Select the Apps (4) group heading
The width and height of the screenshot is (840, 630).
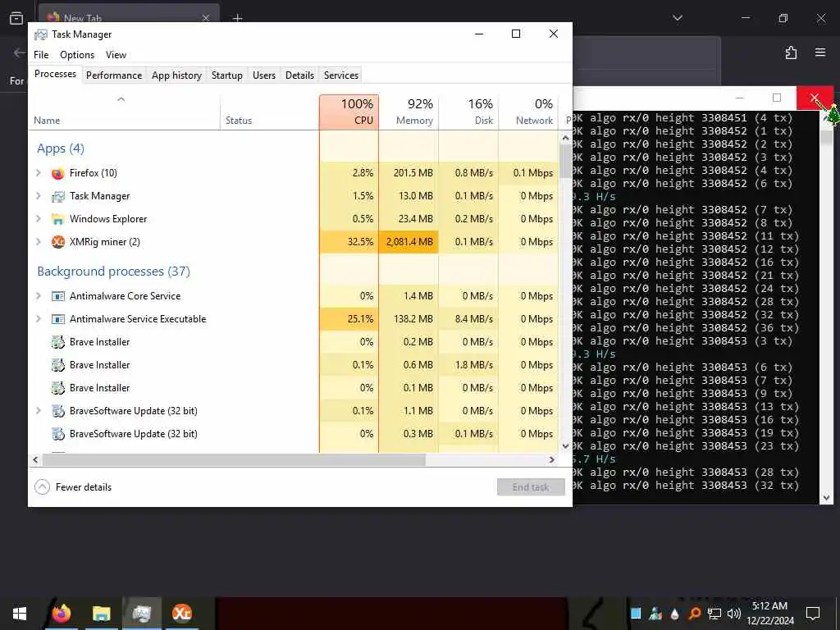point(61,148)
